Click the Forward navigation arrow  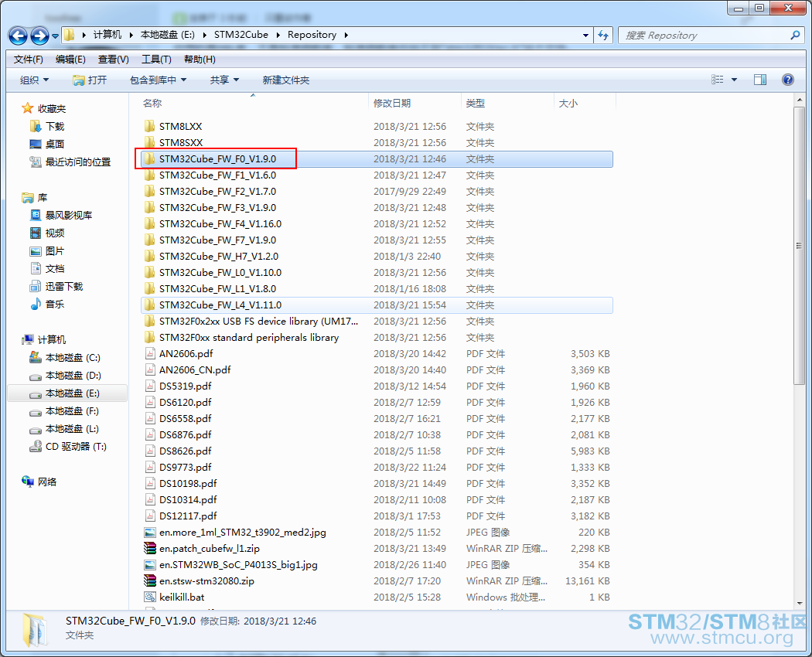click(40, 36)
